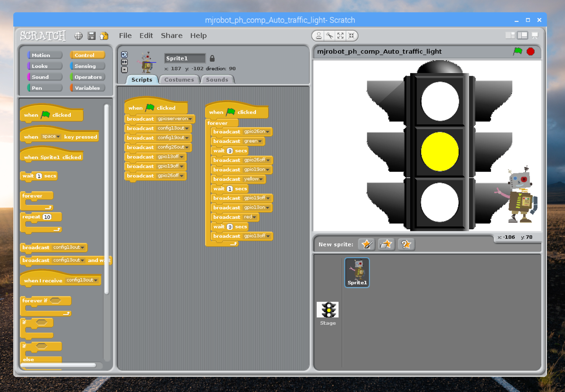Run scripts with the green flag

(518, 51)
